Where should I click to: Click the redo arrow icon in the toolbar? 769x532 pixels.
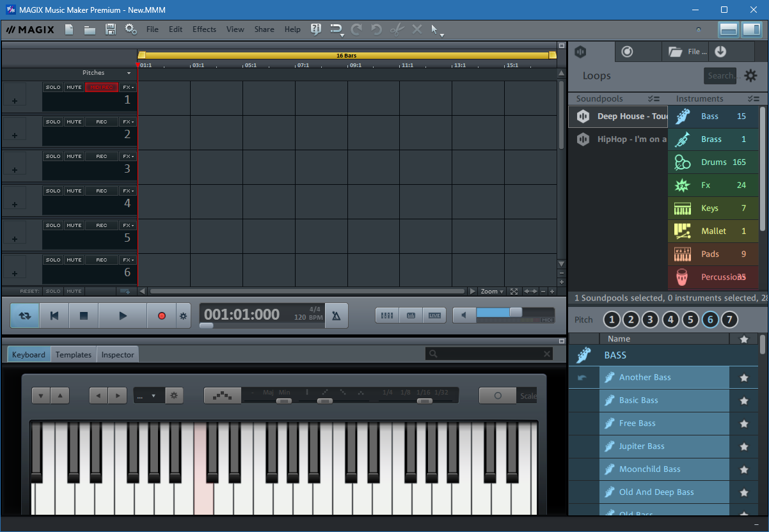[356, 29]
